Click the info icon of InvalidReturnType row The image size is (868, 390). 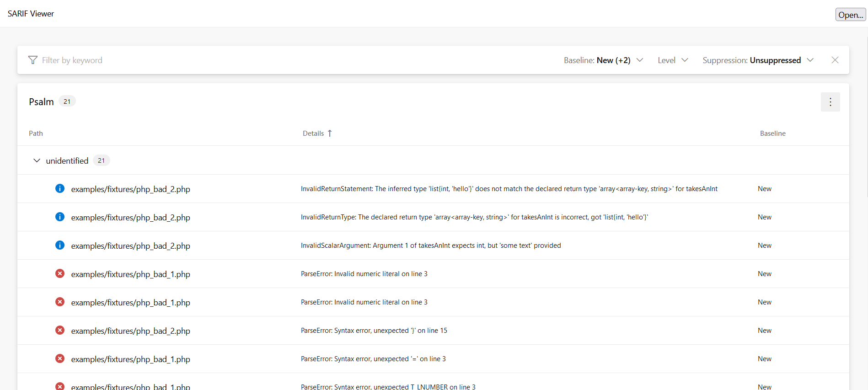60,217
